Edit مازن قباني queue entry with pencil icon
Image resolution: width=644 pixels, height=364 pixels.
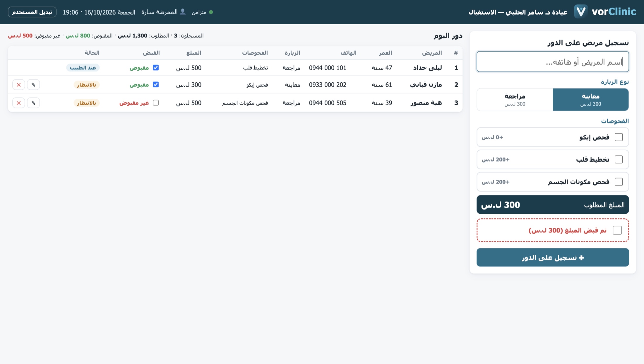pyautogui.click(x=33, y=85)
